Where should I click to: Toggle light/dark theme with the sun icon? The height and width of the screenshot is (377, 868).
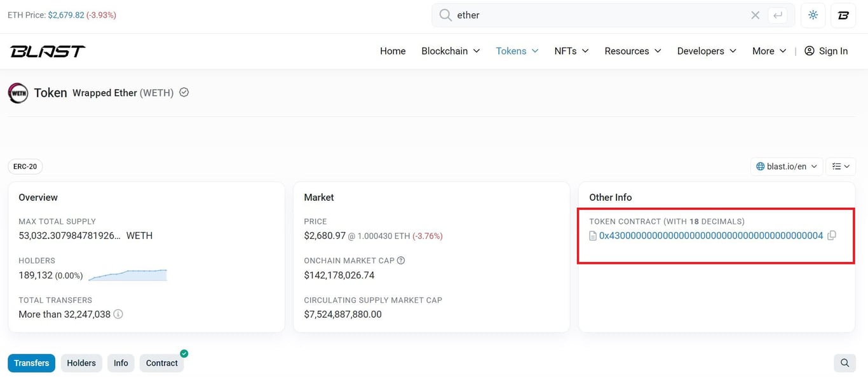coord(813,15)
